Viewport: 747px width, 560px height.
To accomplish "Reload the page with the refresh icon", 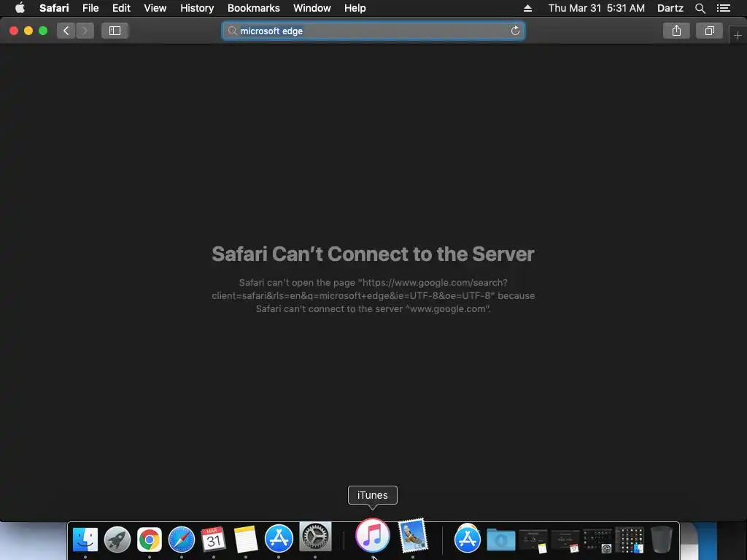I will [515, 31].
